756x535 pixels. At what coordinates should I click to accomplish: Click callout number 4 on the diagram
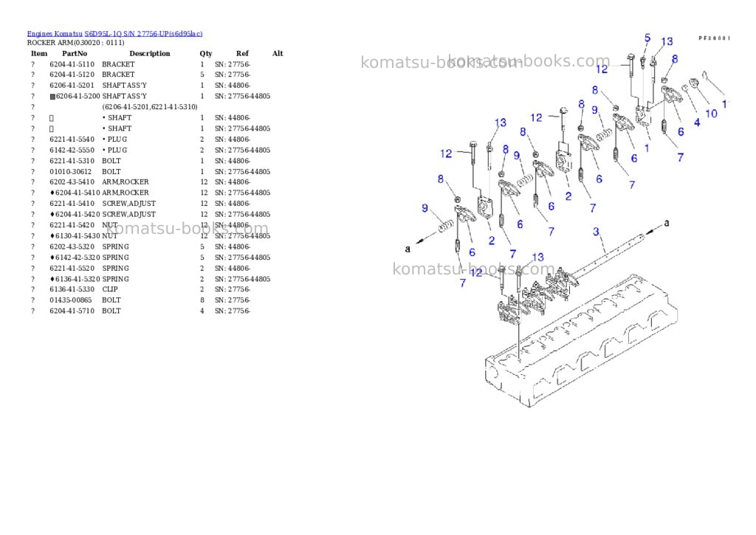[697, 123]
